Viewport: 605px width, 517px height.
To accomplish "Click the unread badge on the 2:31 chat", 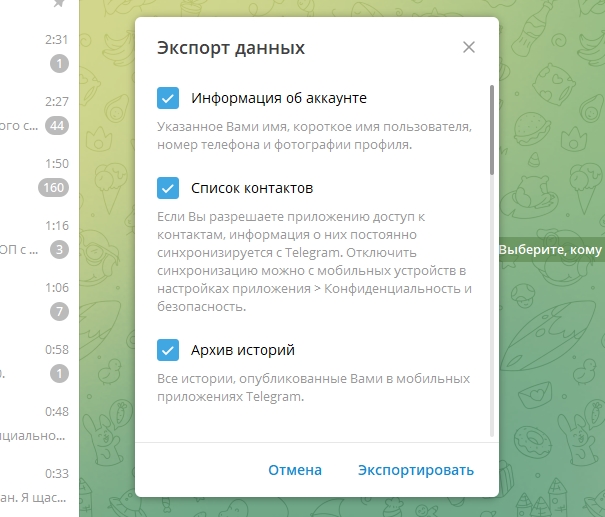I will click(60, 63).
